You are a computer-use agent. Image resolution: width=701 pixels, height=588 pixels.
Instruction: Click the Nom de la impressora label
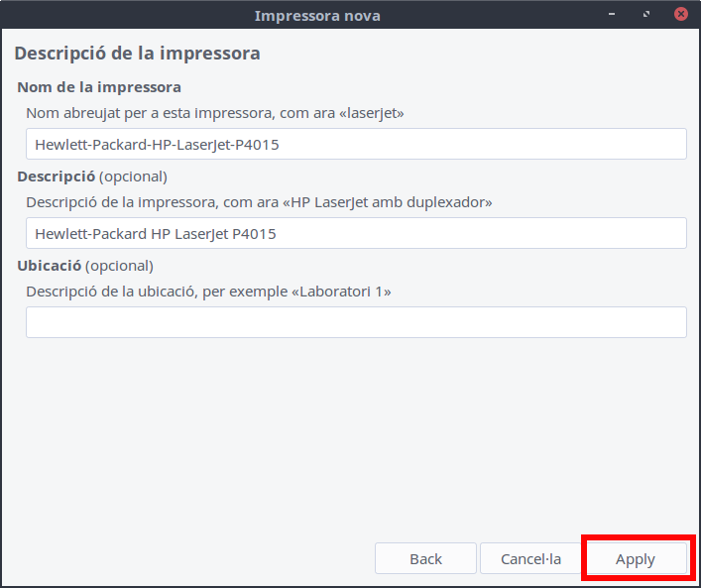click(99, 88)
